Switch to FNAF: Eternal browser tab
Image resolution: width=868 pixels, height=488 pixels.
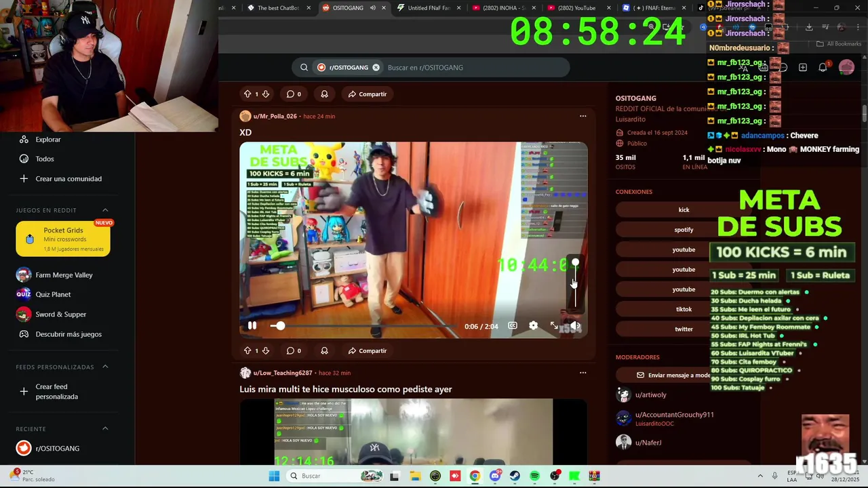click(x=654, y=8)
